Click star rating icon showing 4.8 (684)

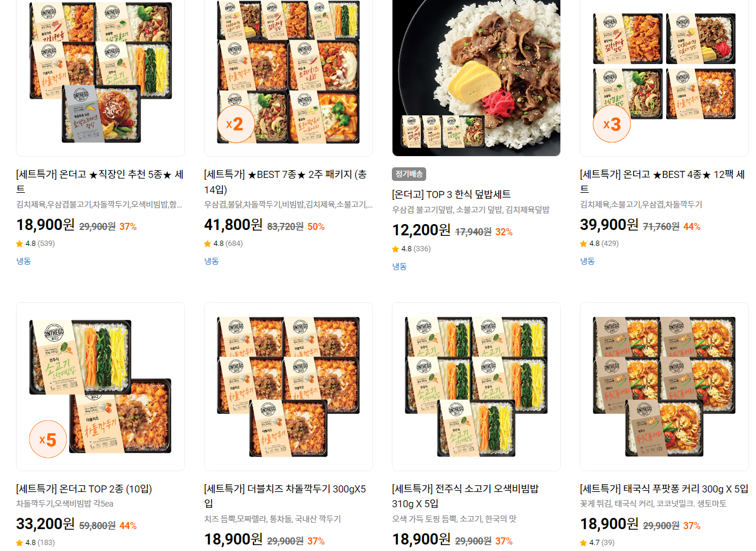[x=223, y=244]
